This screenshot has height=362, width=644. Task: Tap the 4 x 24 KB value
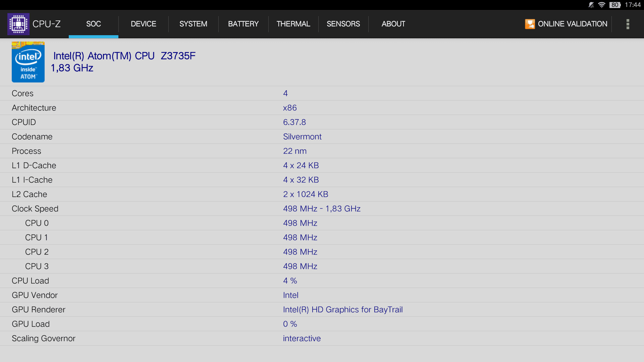click(301, 166)
